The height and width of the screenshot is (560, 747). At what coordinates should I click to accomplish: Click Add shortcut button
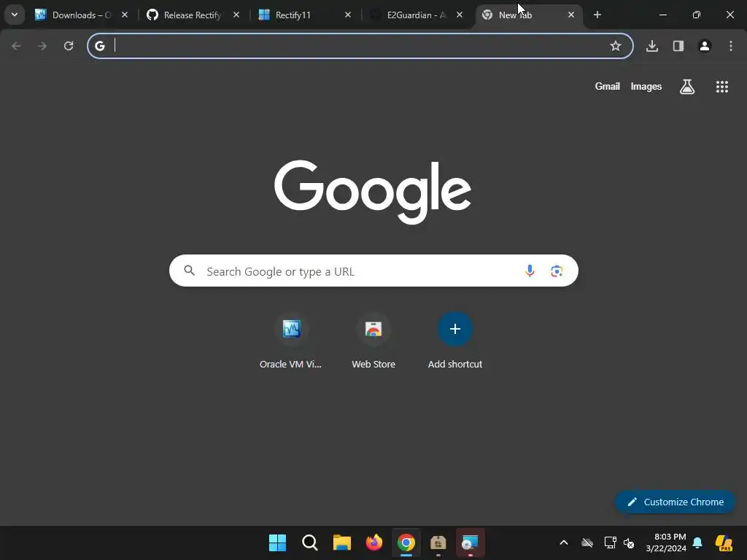tap(455, 340)
